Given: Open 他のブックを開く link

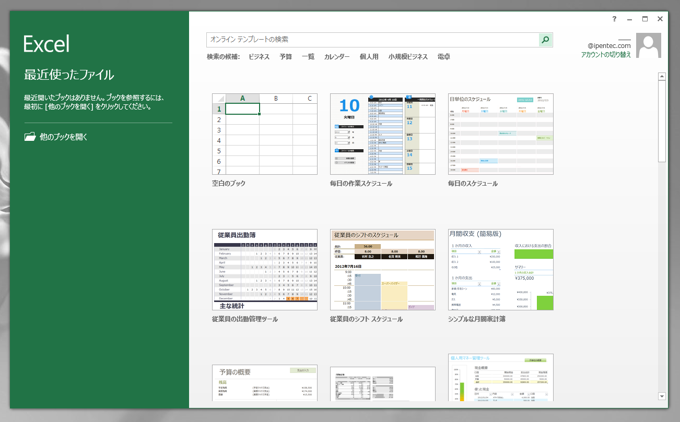Looking at the screenshot, I should [x=63, y=137].
